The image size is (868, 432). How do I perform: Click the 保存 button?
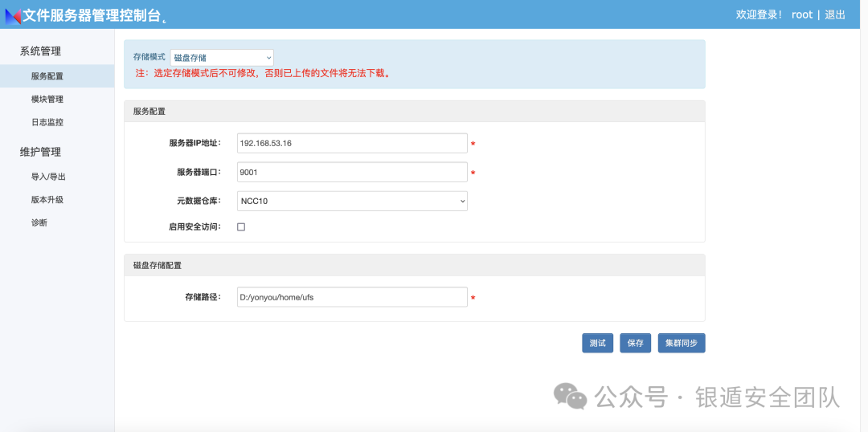(x=635, y=343)
